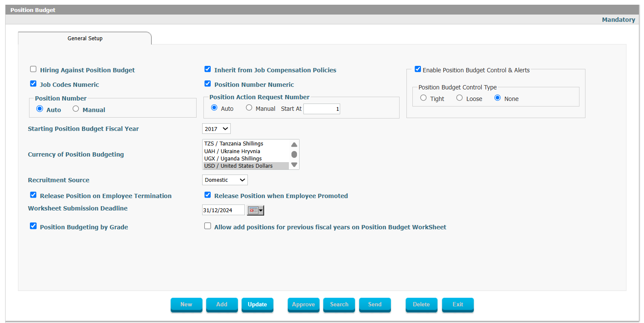Screen dimensions: 644x323
Task: Click the Recruitment Source label
Action: (x=59, y=180)
